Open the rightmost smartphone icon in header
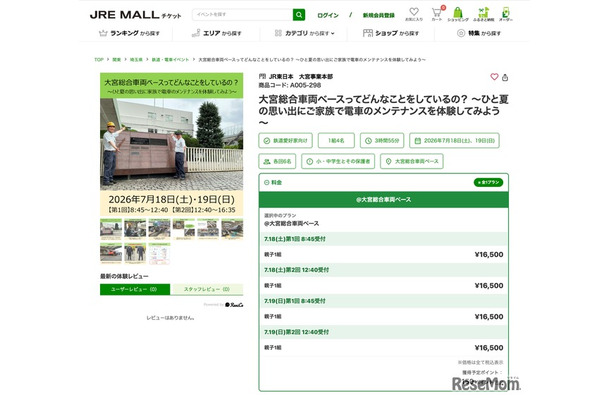This screenshot has height=400, width=610. pos(505,14)
